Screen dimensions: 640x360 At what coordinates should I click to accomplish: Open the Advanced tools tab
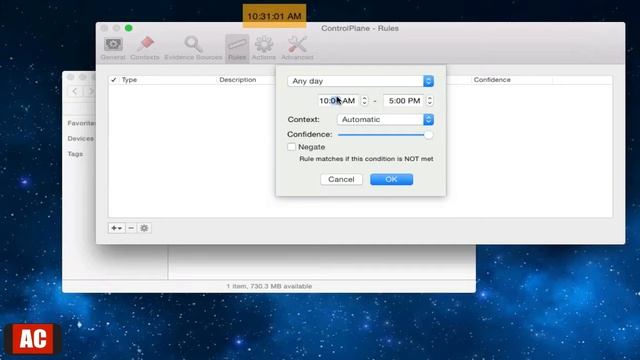[297, 49]
